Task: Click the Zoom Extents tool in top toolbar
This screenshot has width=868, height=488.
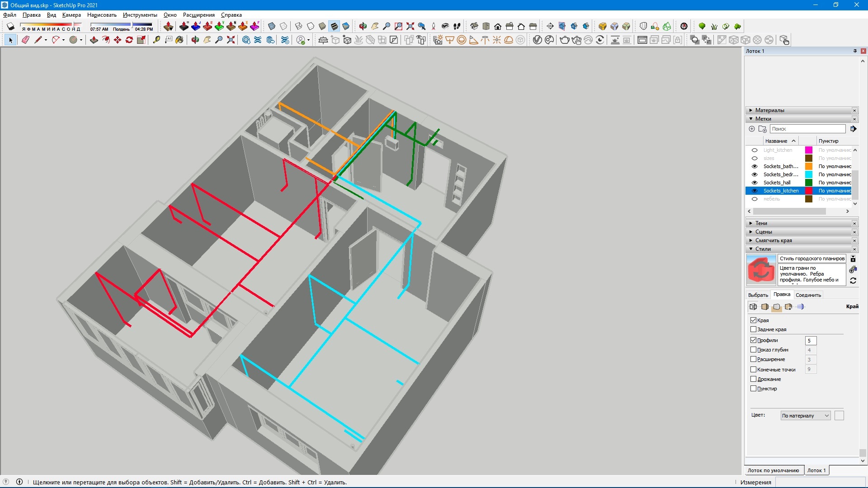Action: pos(410,26)
